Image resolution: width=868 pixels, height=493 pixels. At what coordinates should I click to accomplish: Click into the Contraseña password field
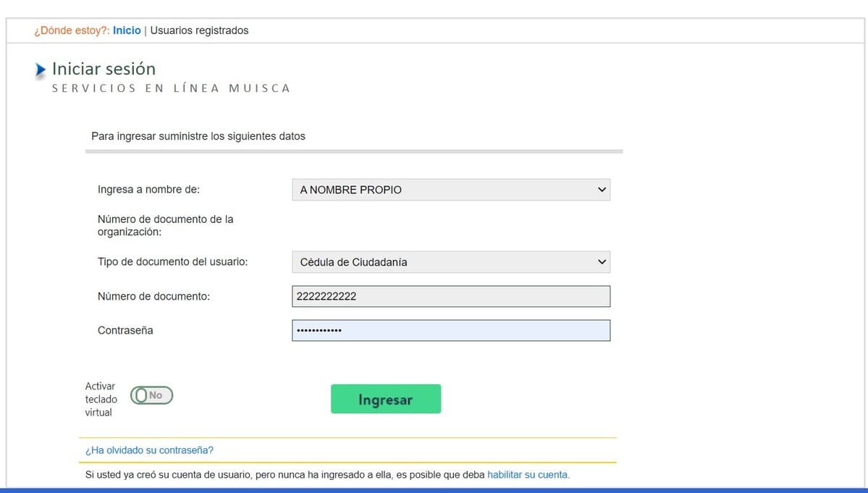[450, 330]
